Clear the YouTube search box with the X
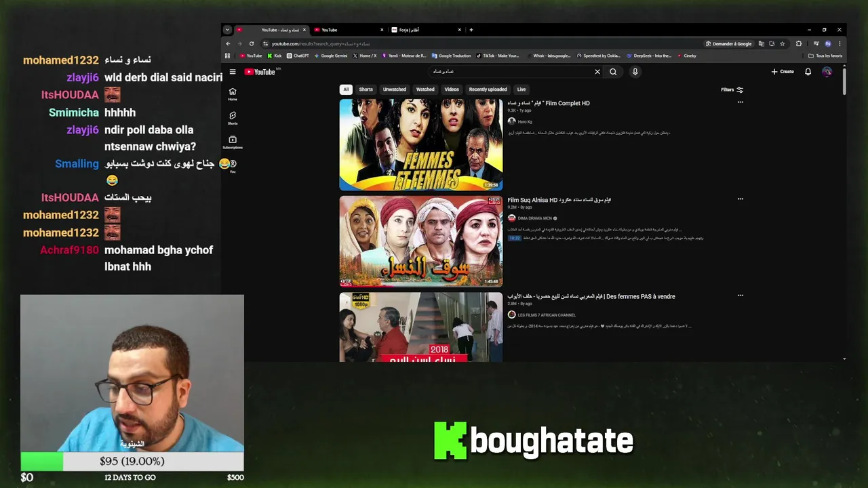 [x=597, y=72]
